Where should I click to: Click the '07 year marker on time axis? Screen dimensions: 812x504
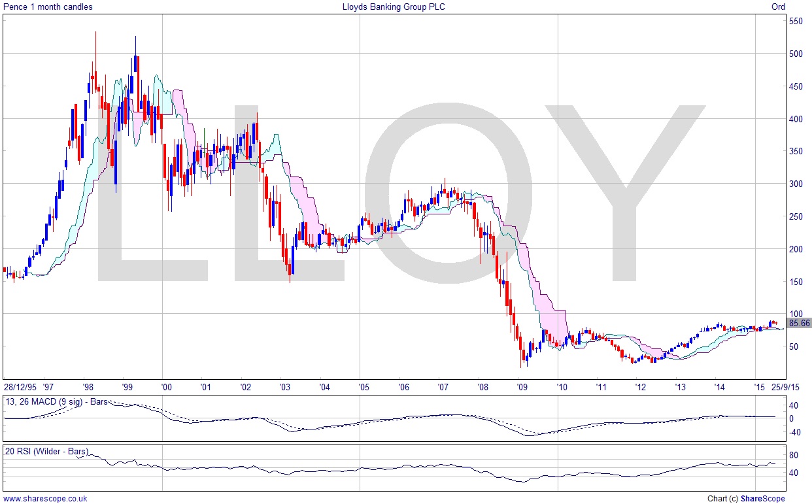click(443, 387)
